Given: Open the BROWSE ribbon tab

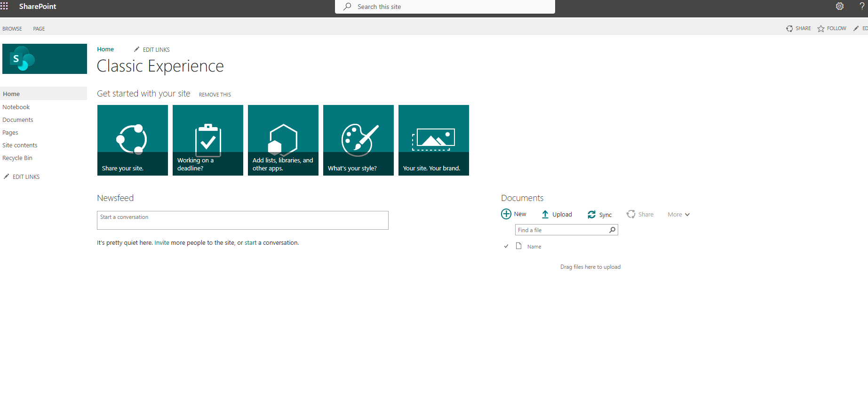Looking at the screenshot, I should (x=12, y=29).
